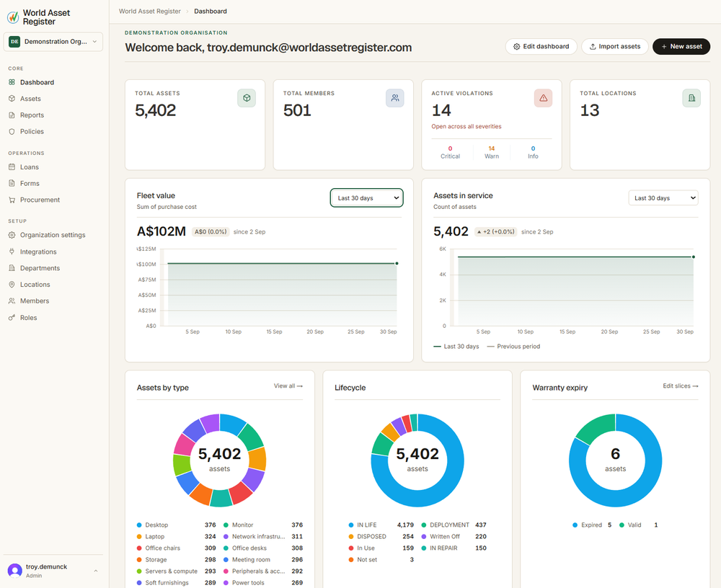Image resolution: width=721 pixels, height=588 pixels.
Task: Click the Total Members people icon
Action: [395, 98]
